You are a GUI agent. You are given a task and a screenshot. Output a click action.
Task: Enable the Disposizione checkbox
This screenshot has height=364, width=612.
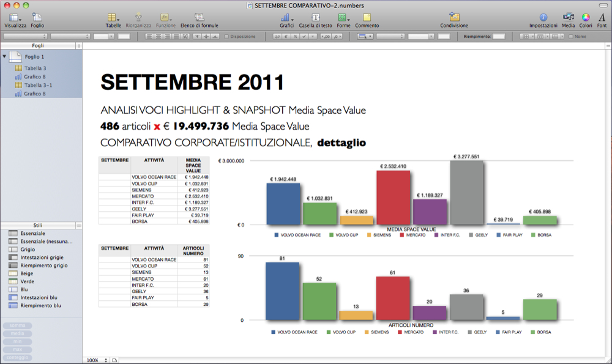(x=227, y=37)
